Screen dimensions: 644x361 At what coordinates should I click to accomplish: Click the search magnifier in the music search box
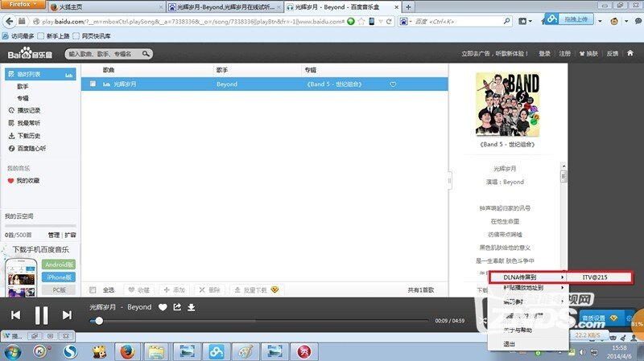pyautogui.click(x=146, y=54)
